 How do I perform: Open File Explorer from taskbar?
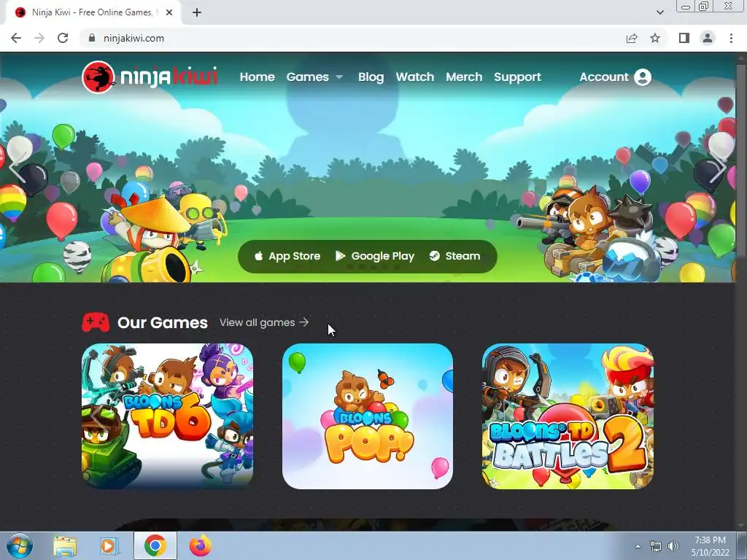click(x=65, y=546)
